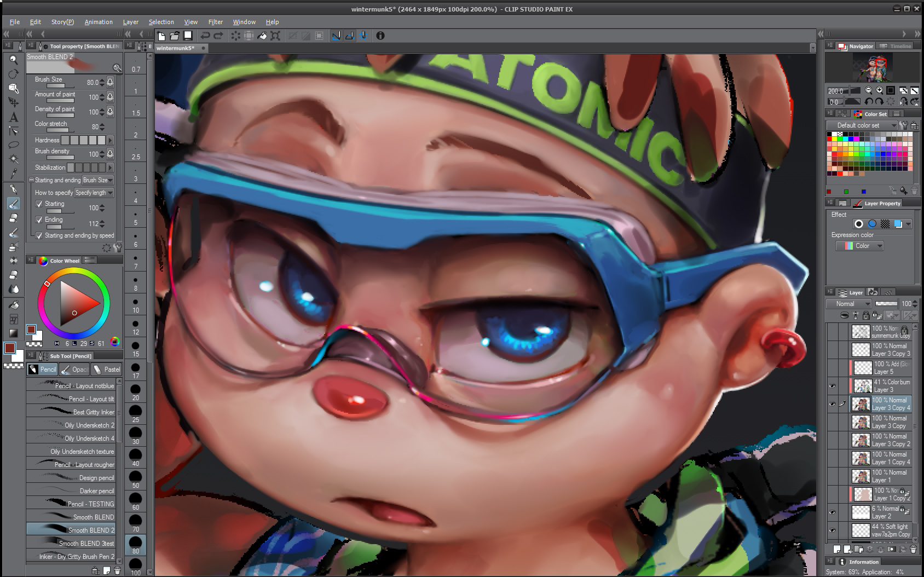The height and width of the screenshot is (577, 924).
Task: Apply the tone effect checkered icon
Action: pos(885,224)
